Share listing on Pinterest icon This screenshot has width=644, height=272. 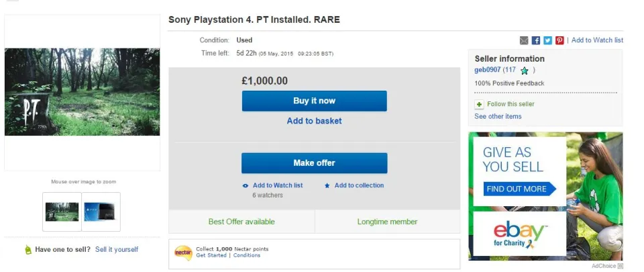[x=559, y=40]
